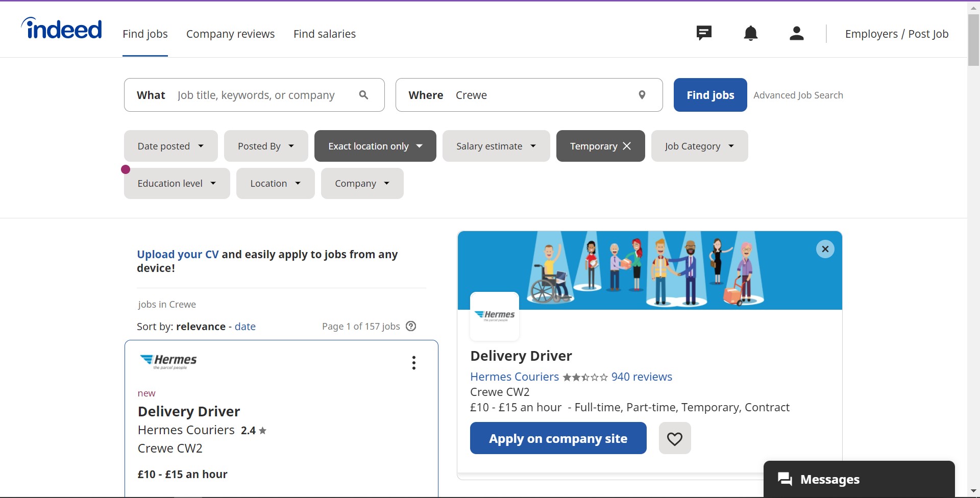Open the messaging inbox icon
This screenshot has height=498, width=980.
pyautogui.click(x=704, y=33)
